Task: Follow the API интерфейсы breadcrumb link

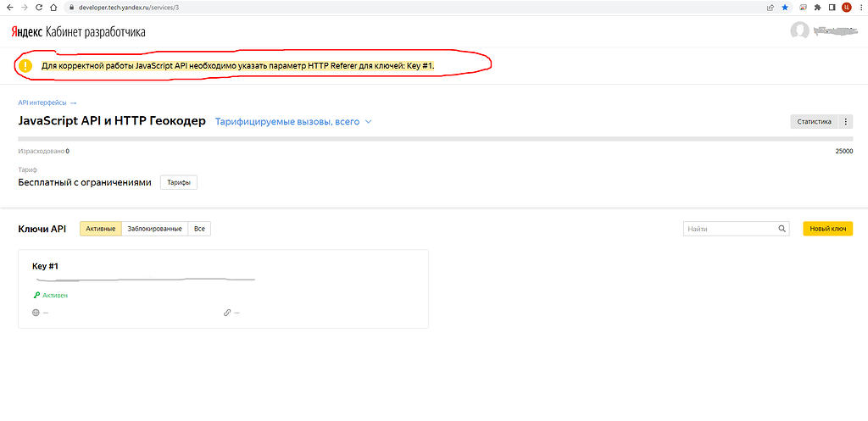Action: coord(47,102)
